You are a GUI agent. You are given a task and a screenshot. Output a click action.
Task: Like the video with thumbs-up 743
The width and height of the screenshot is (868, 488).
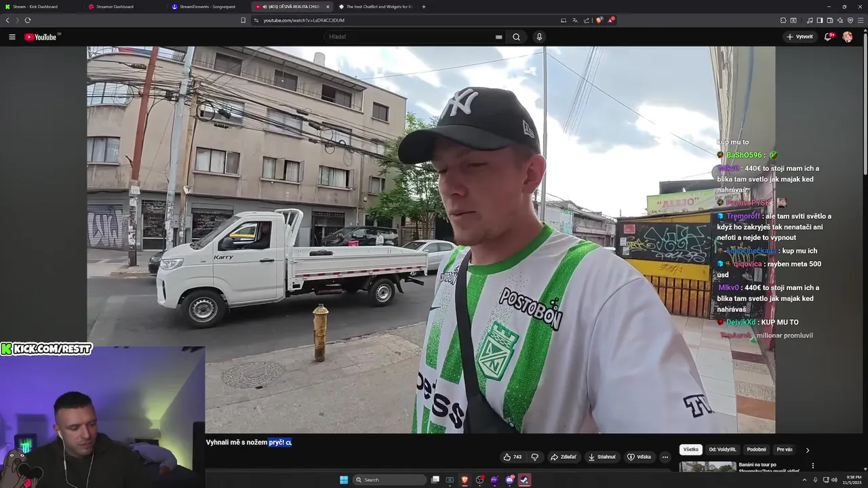(x=513, y=457)
